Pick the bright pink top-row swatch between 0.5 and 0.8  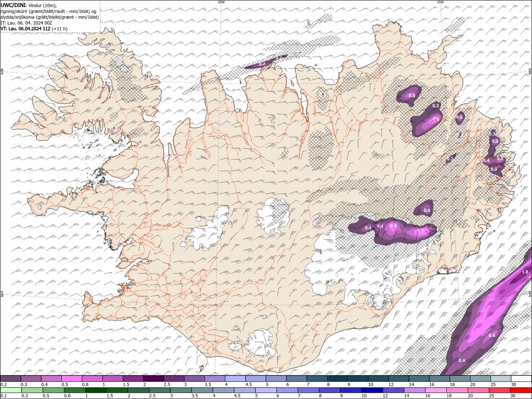pos(72,379)
